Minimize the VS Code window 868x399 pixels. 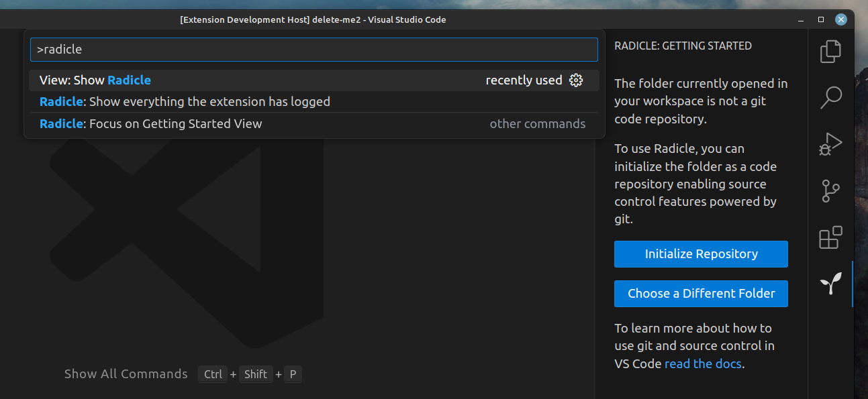point(800,19)
